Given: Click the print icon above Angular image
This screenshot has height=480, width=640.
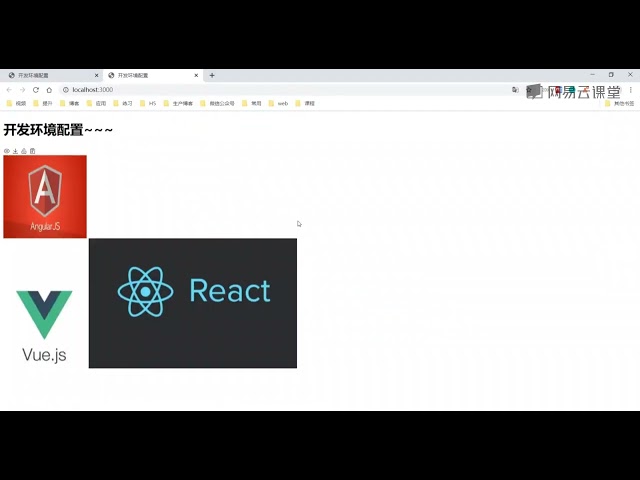Looking at the screenshot, I should click(x=24, y=151).
